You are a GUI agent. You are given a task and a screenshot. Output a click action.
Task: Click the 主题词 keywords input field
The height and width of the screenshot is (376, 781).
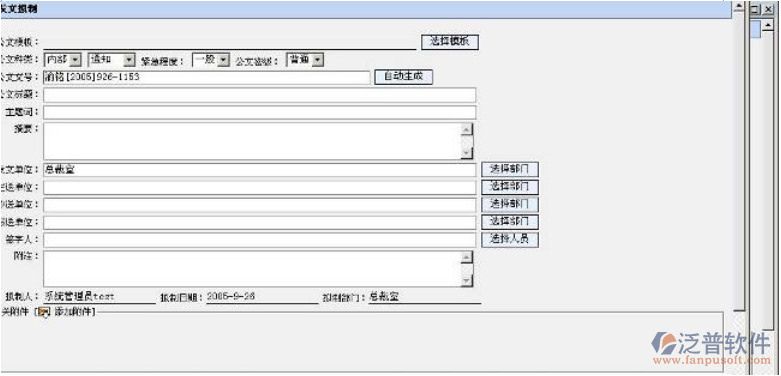[x=260, y=112]
